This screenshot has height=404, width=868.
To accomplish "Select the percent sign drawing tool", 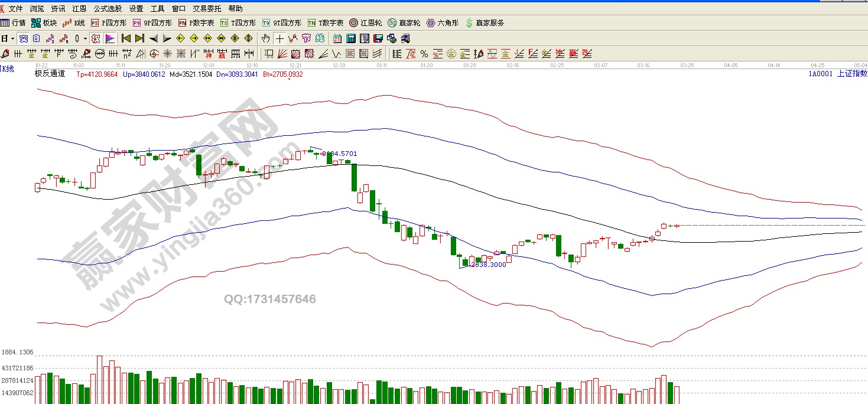I will tap(424, 54).
